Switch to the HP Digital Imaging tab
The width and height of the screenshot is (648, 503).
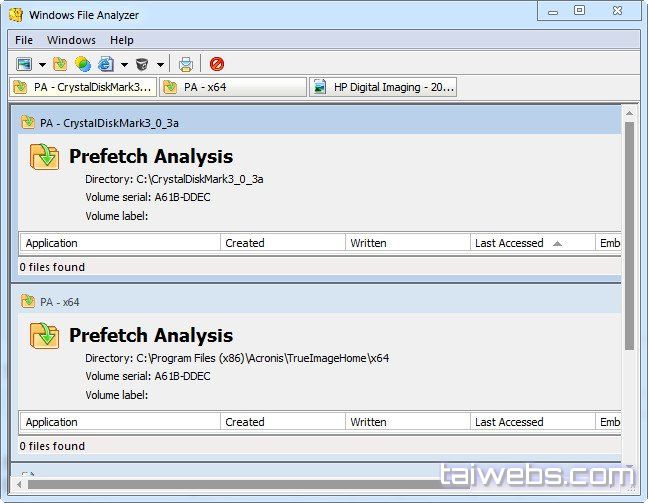click(383, 87)
